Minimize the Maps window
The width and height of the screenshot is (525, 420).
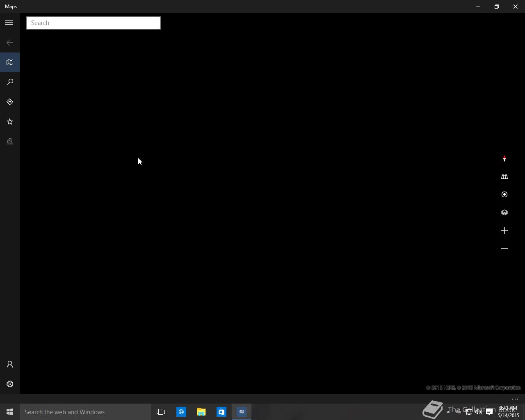tap(478, 7)
